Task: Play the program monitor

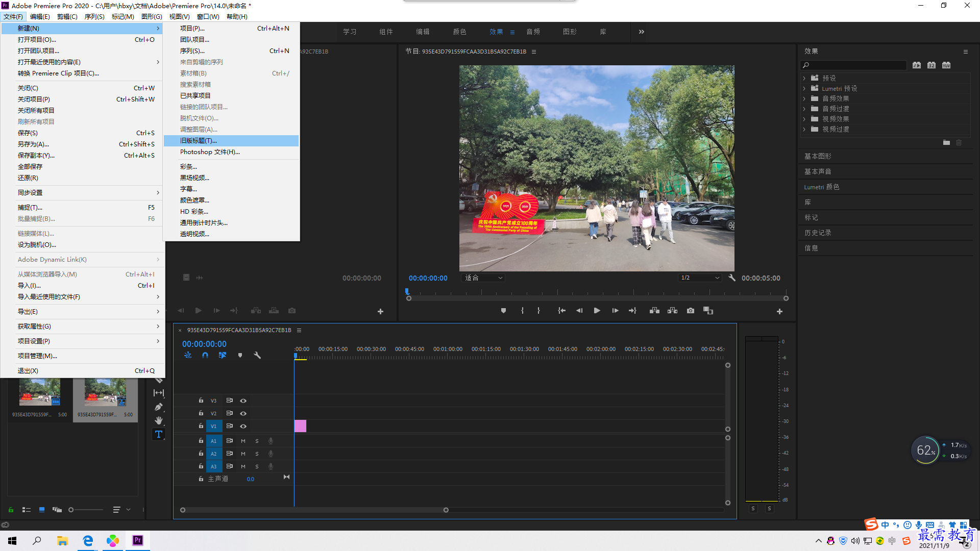Action: [x=597, y=311]
